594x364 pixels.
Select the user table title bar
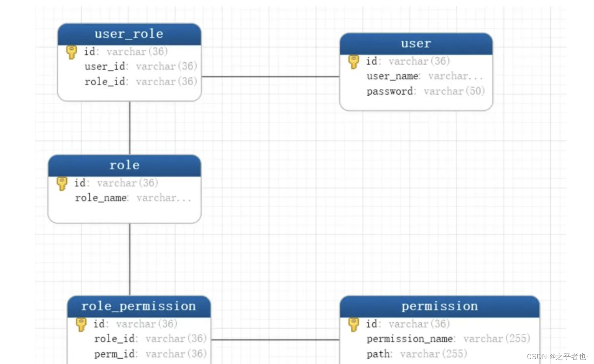pos(415,43)
